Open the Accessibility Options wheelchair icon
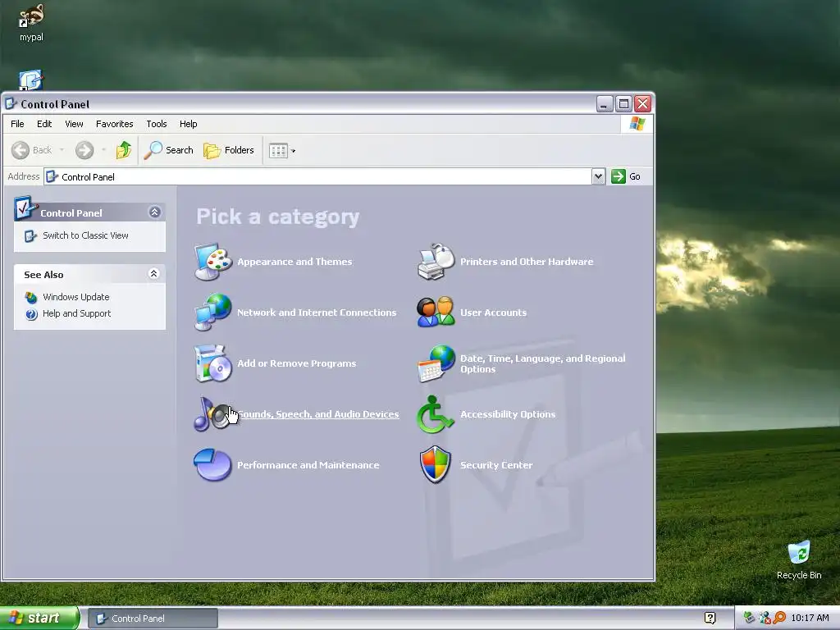The width and height of the screenshot is (840, 630). (436, 414)
